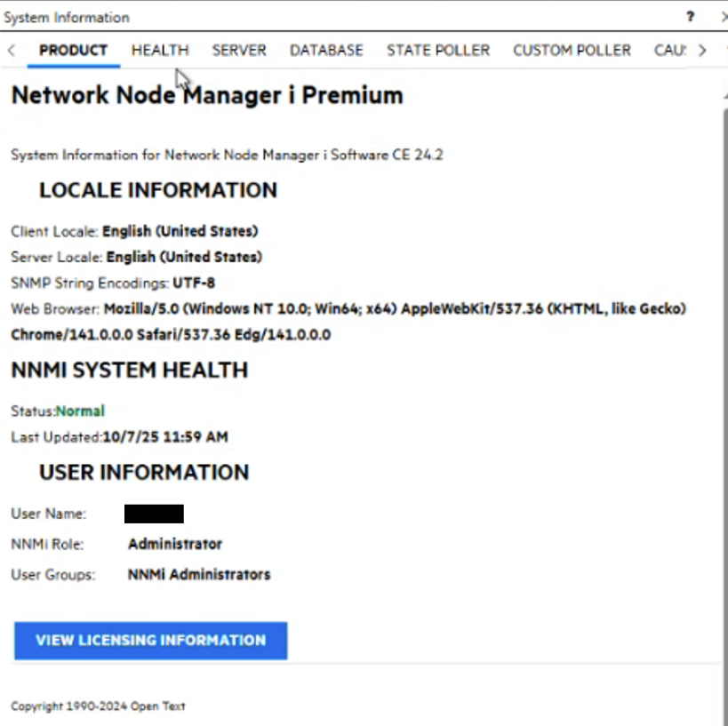Click the Copyright 1990-2024 Open Text notice
This screenshot has height=726, width=728.
(97, 706)
